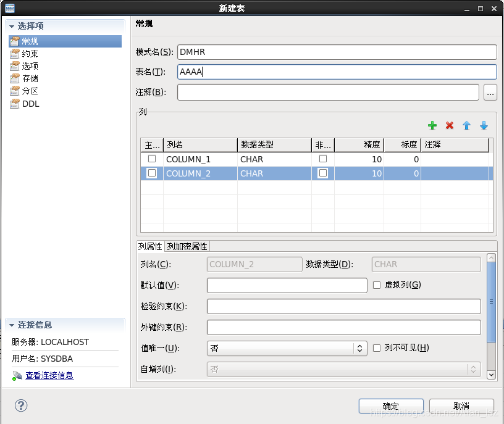
Task: Click the 检验约束(K) input field
Action: click(x=344, y=307)
